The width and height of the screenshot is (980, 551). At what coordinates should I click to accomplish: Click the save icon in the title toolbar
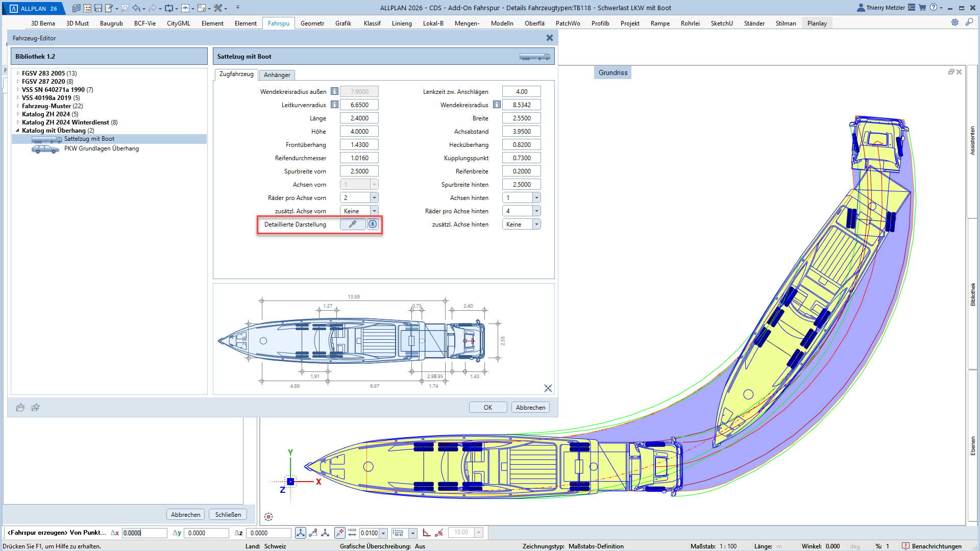click(x=98, y=8)
